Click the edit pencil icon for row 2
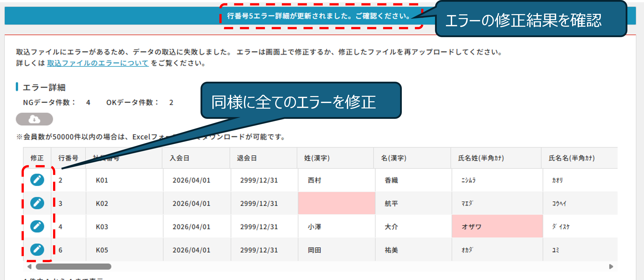The image size is (644, 280). 37,180
